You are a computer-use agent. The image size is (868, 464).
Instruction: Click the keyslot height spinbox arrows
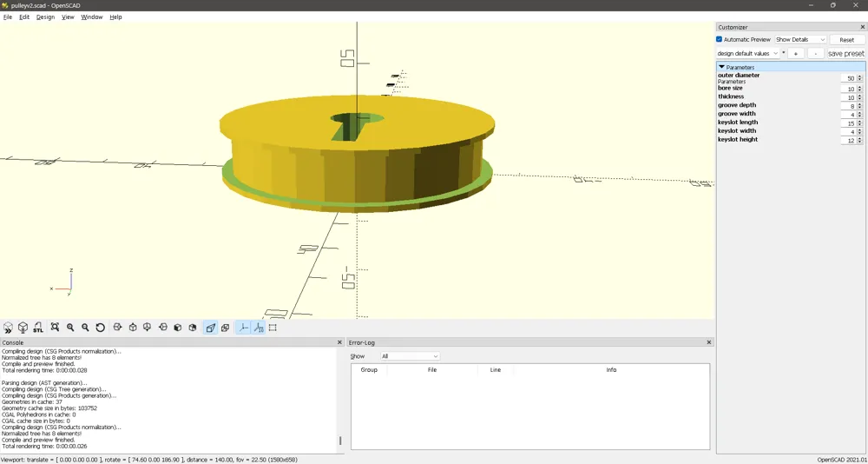(x=859, y=141)
